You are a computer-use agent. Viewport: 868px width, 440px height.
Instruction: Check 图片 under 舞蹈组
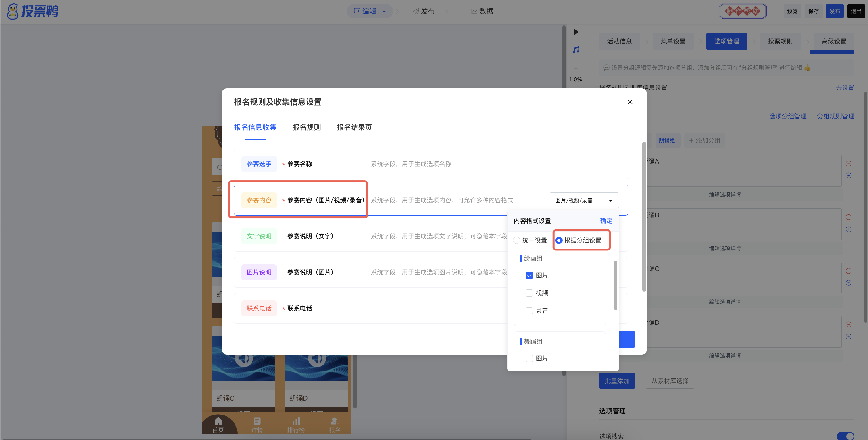pos(529,358)
